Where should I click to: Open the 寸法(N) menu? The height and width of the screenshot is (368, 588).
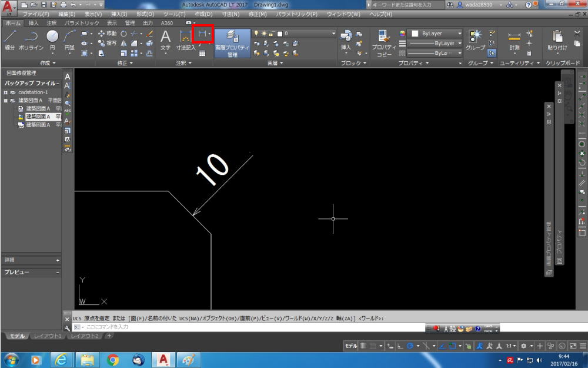point(230,14)
